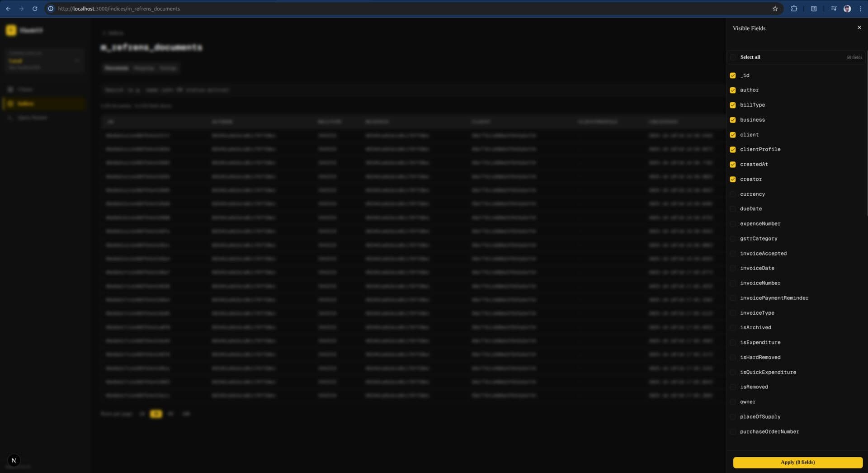
Task: Open Chrome's three-dot menu
Action: tap(861, 8)
